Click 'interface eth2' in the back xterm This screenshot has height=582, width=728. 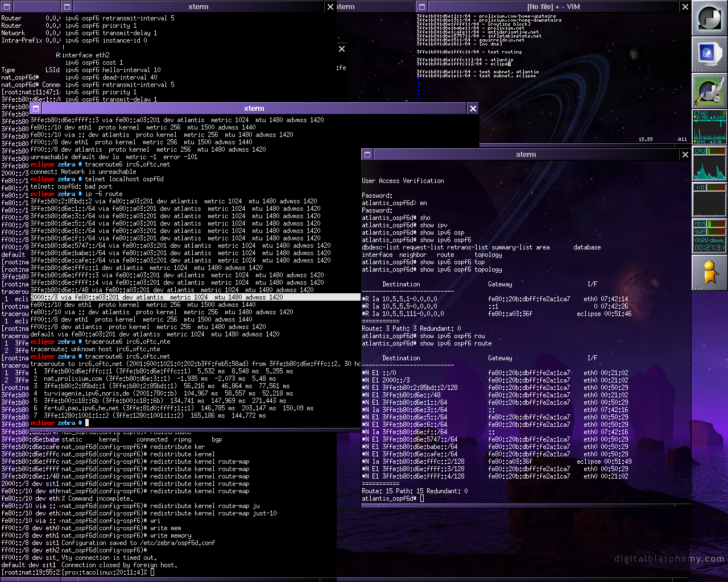click(85, 55)
